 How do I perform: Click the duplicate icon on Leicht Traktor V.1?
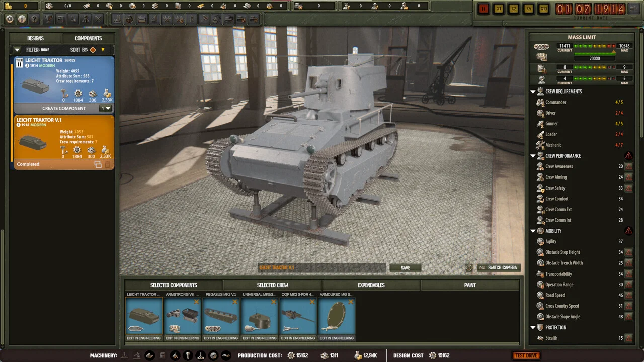[x=98, y=164]
